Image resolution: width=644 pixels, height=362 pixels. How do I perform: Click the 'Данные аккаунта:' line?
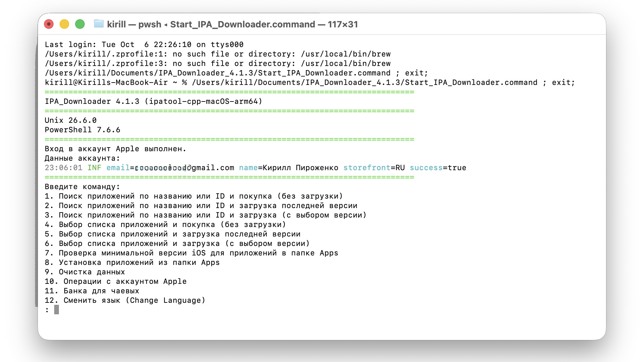click(x=82, y=158)
